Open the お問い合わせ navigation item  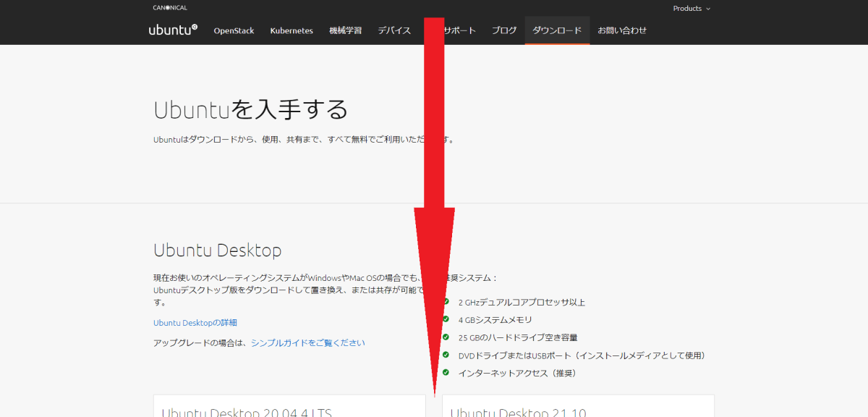(x=622, y=30)
